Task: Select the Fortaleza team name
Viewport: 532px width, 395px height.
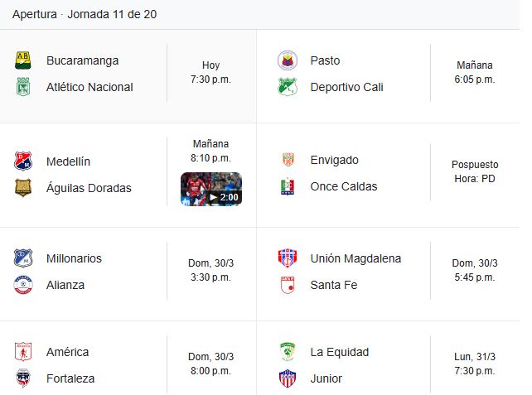Action: (x=70, y=378)
